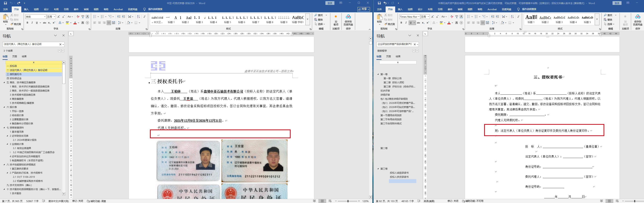Toggle align right in right Word ribbon
The image size is (644, 203).
point(478,23)
